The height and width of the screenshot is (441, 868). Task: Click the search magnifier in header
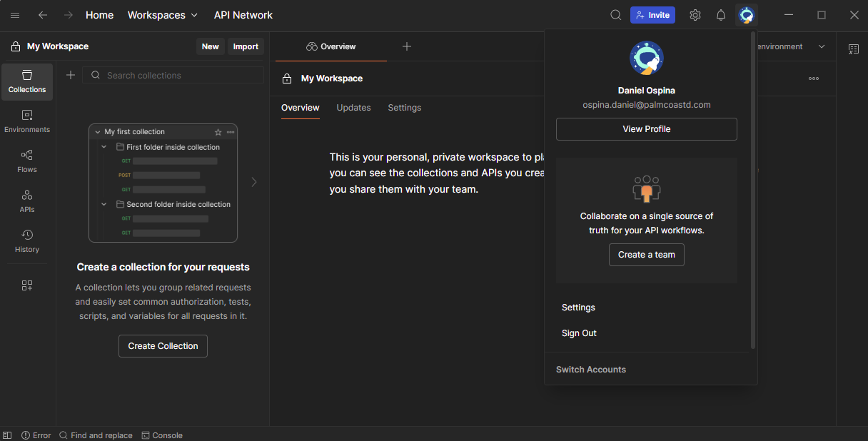[615, 15]
